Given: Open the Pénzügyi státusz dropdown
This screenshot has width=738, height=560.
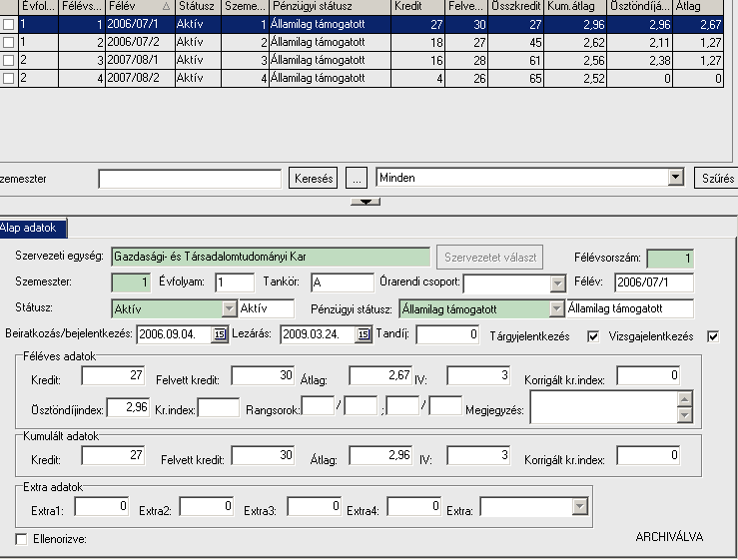Looking at the screenshot, I should pos(557,308).
